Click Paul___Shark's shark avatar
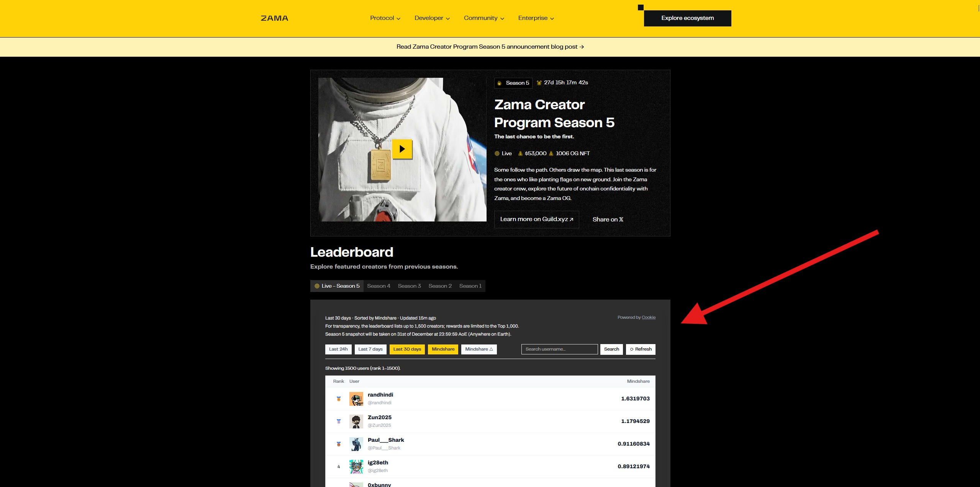The height and width of the screenshot is (487, 980). (x=356, y=444)
